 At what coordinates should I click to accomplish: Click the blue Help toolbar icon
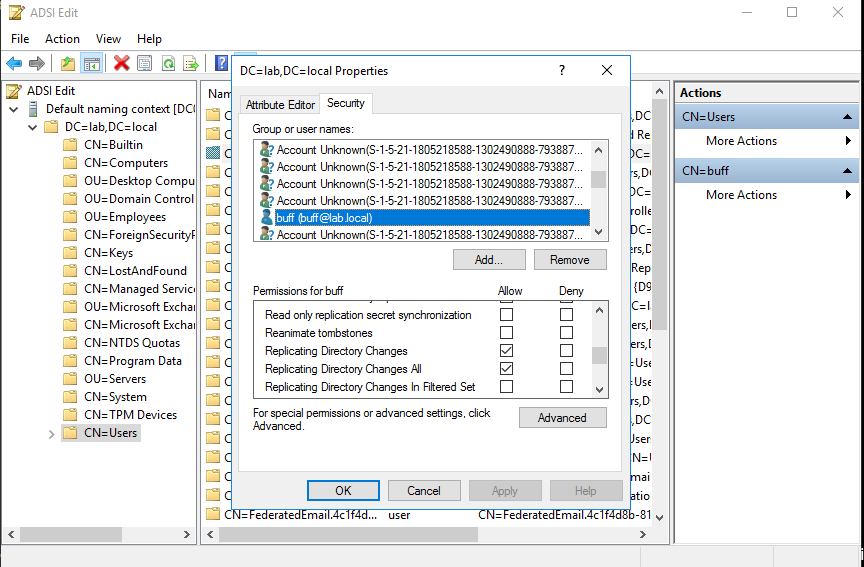point(221,63)
